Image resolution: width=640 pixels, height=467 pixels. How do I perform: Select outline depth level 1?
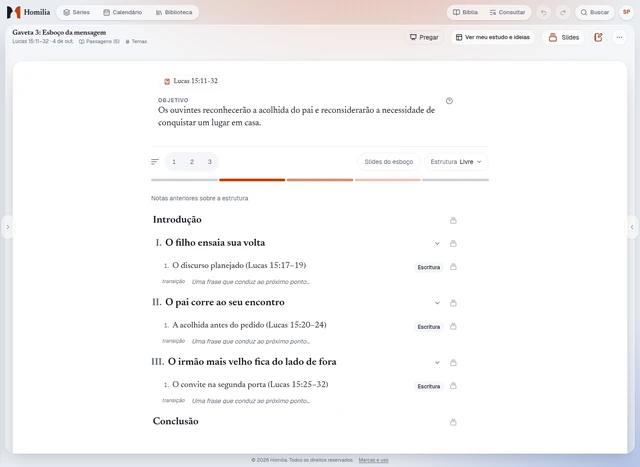click(x=174, y=162)
